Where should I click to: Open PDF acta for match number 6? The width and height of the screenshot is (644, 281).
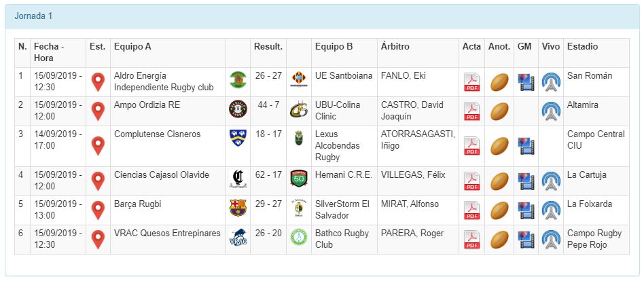coord(471,240)
